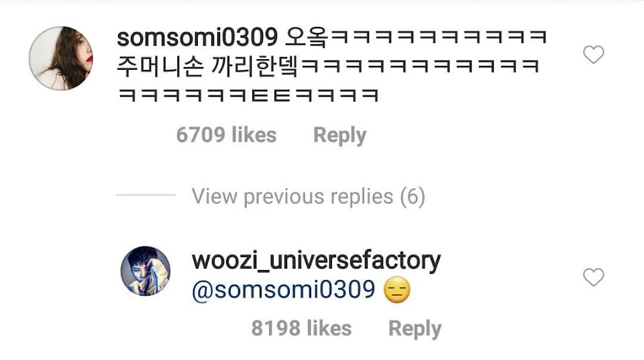This screenshot has height=360, width=644.
Task: Click the word likes after 8198
Action: click(x=329, y=328)
